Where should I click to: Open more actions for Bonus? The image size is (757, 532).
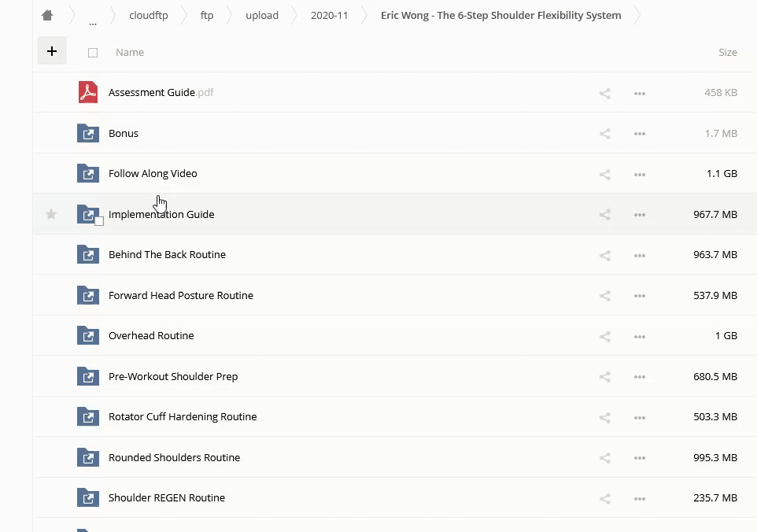[640, 135]
